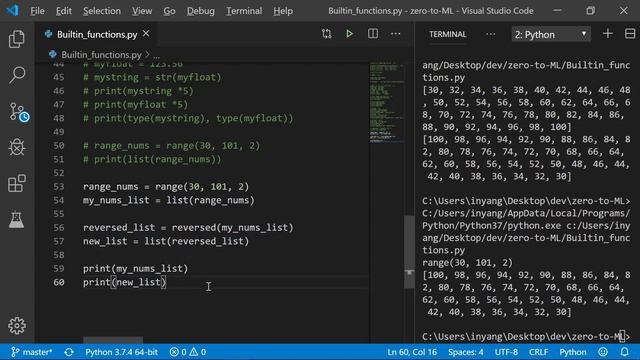640x360 pixels.
Task: Click the master* branch in status bar
Action: tap(31, 352)
